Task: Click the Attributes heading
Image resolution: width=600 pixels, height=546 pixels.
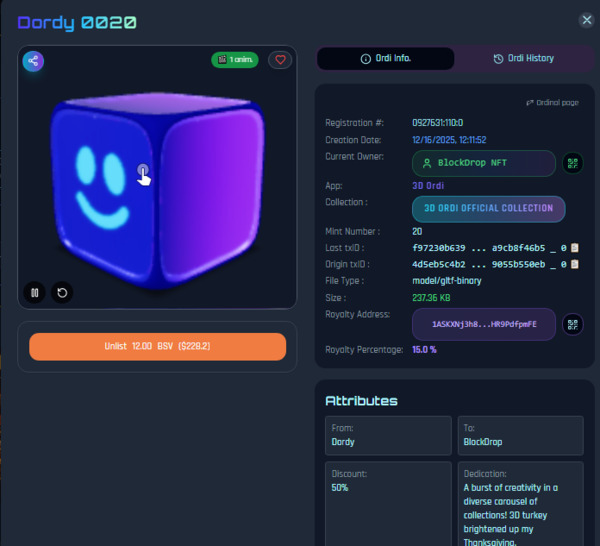Action: click(361, 401)
